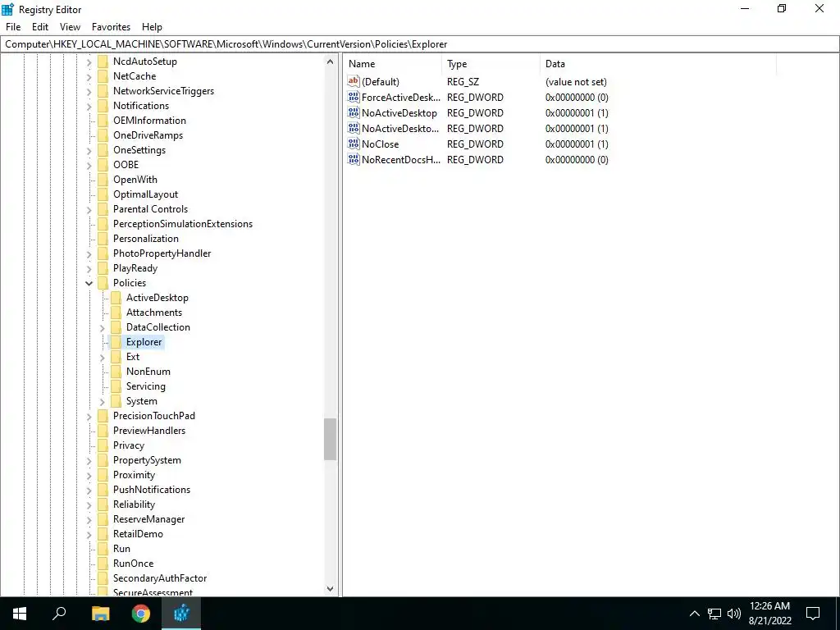
Task: Click the DWORD icon of NoRecentDocsH... value
Action: tap(353, 160)
